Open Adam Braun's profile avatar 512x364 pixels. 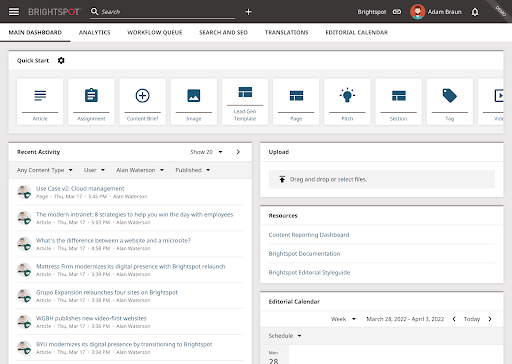click(417, 12)
